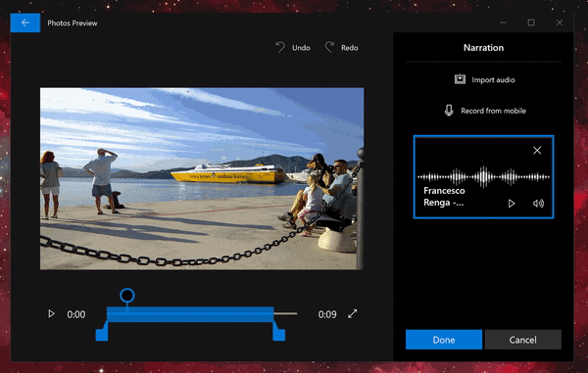The height and width of the screenshot is (373, 588).
Task: Click the 0:00 current time label
Action: pos(76,314)
